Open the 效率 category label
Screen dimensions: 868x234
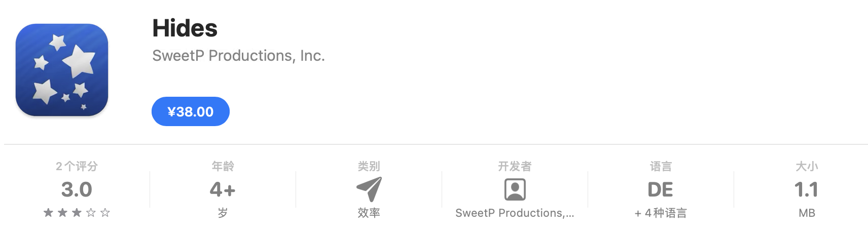coord(369,213)
